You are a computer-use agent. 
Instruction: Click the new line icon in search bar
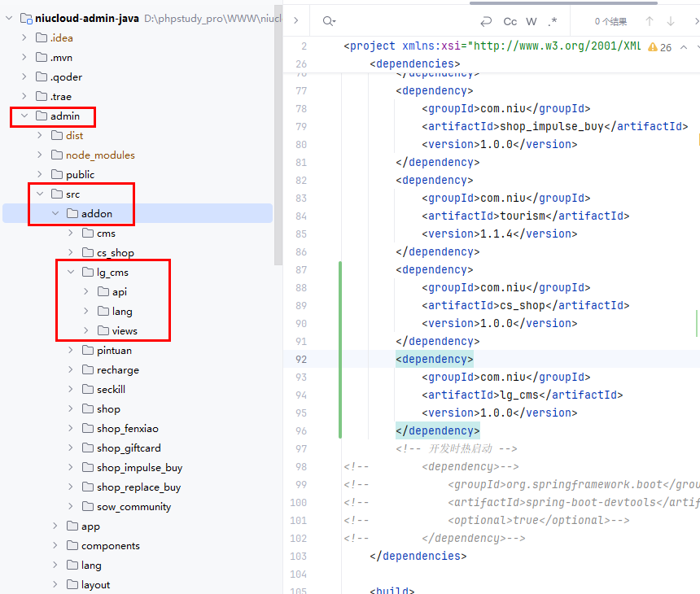[486, 22]
